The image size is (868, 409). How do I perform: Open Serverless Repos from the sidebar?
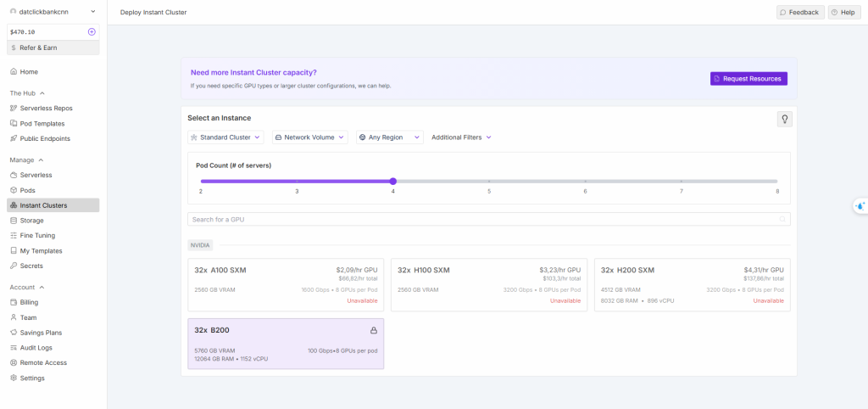[x=46, y=108]
